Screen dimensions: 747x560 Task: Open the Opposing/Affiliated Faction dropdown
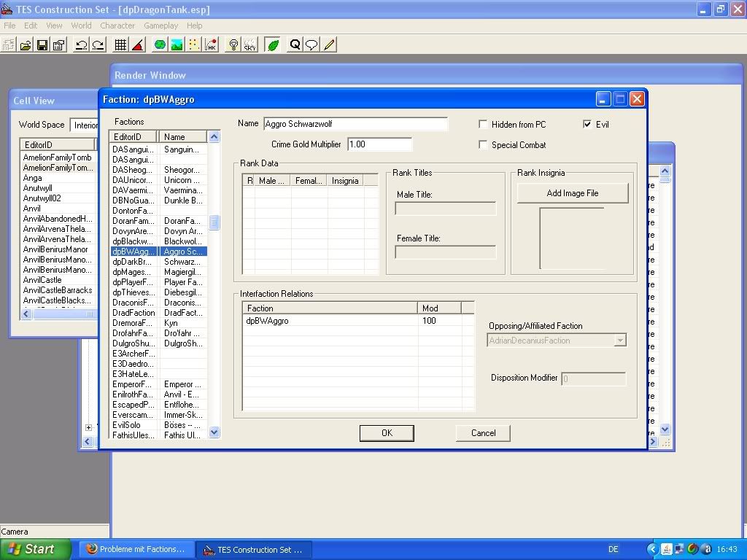click(619, 341)
